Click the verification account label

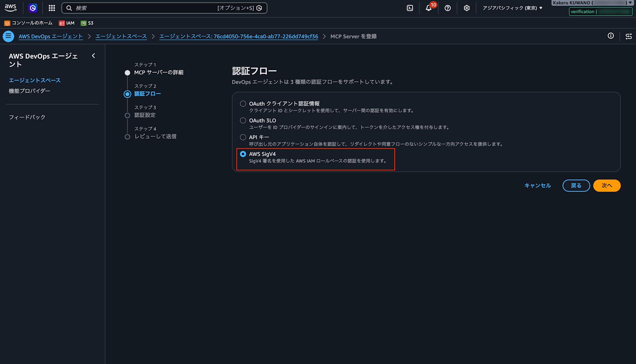[600, 12]
